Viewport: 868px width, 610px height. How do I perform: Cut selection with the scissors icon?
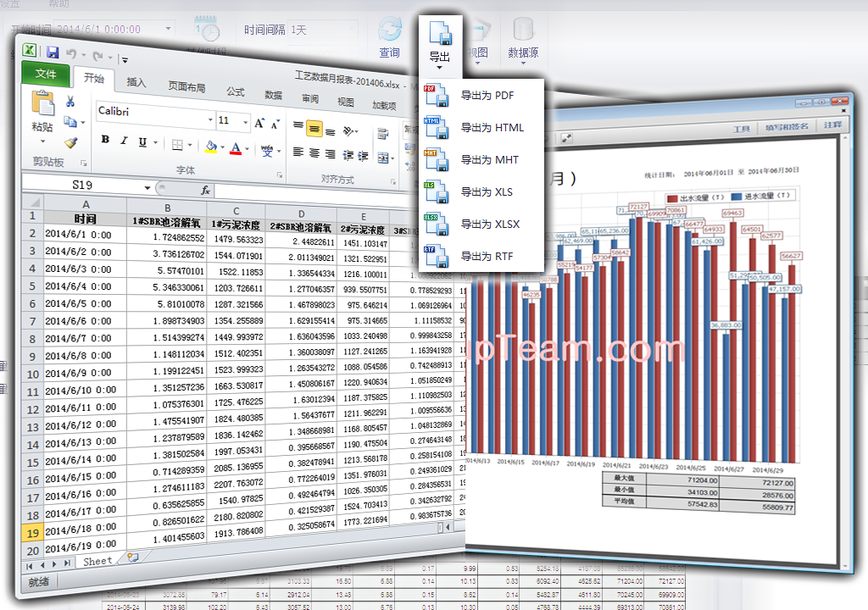70,102
